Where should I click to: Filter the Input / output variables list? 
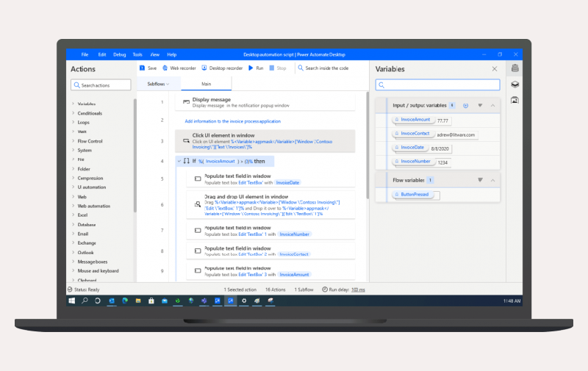pyautogui.click(x=480, y=106)
